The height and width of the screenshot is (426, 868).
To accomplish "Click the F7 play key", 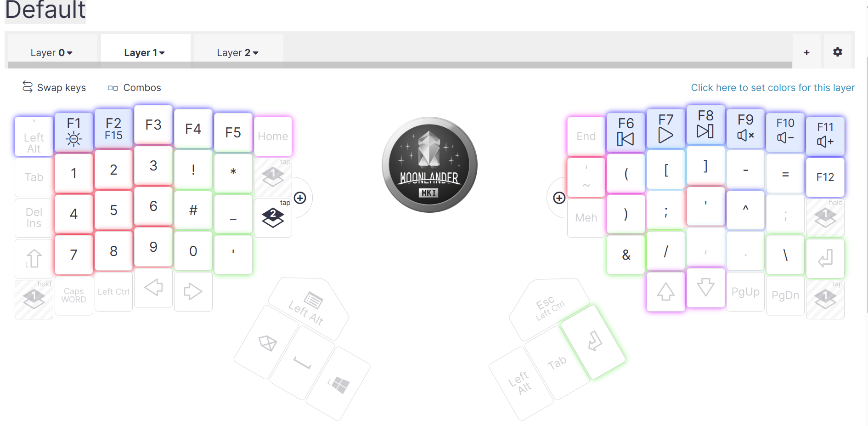I will (665, 128).
